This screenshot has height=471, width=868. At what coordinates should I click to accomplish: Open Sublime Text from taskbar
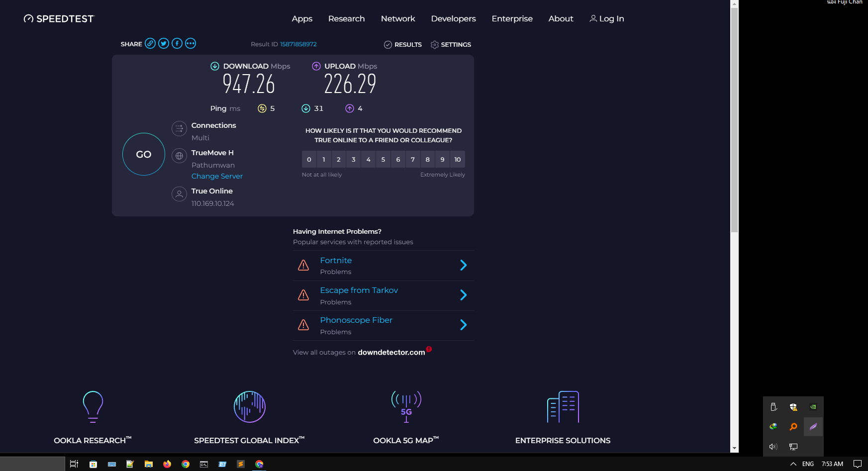tap(241, 464)
